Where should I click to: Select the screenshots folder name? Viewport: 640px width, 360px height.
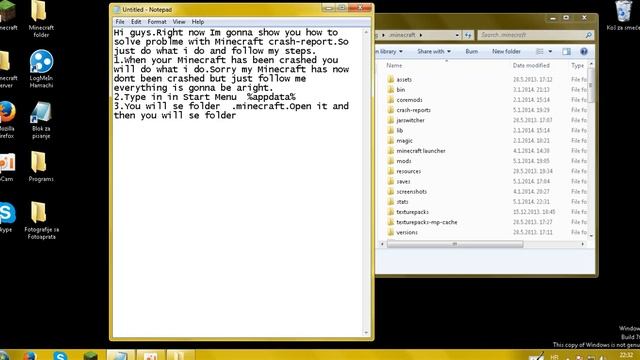tap(411, 191)
